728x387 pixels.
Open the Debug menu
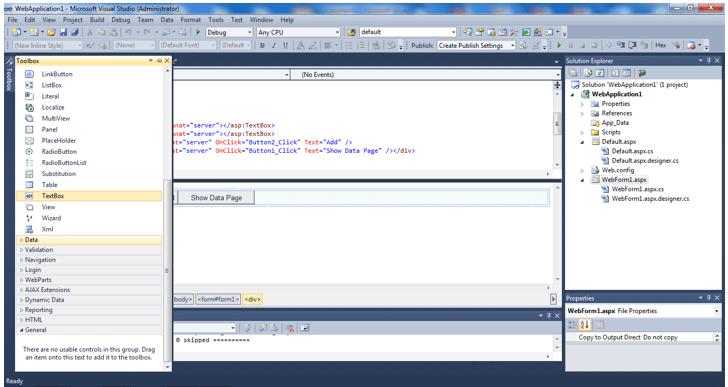pos(121,20)
